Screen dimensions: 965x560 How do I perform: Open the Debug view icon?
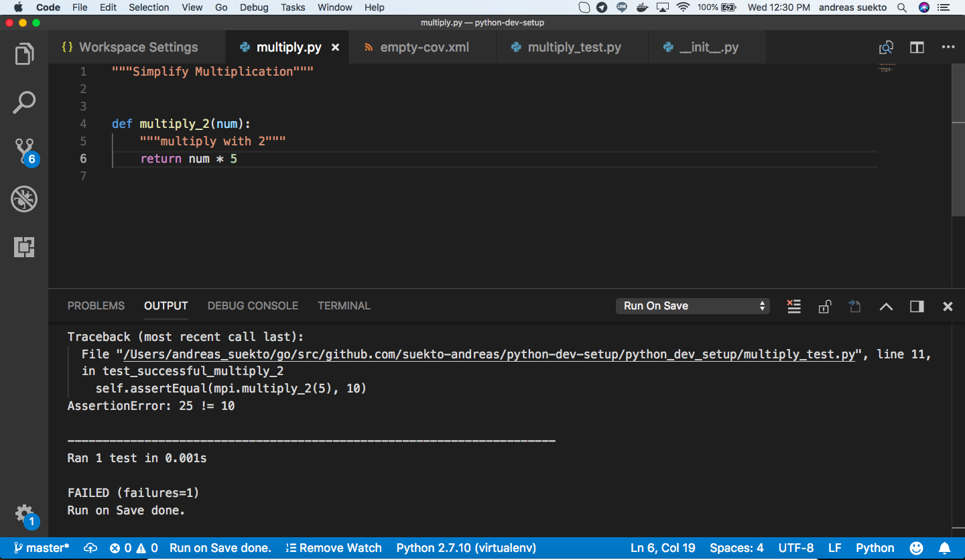point(24,199)
